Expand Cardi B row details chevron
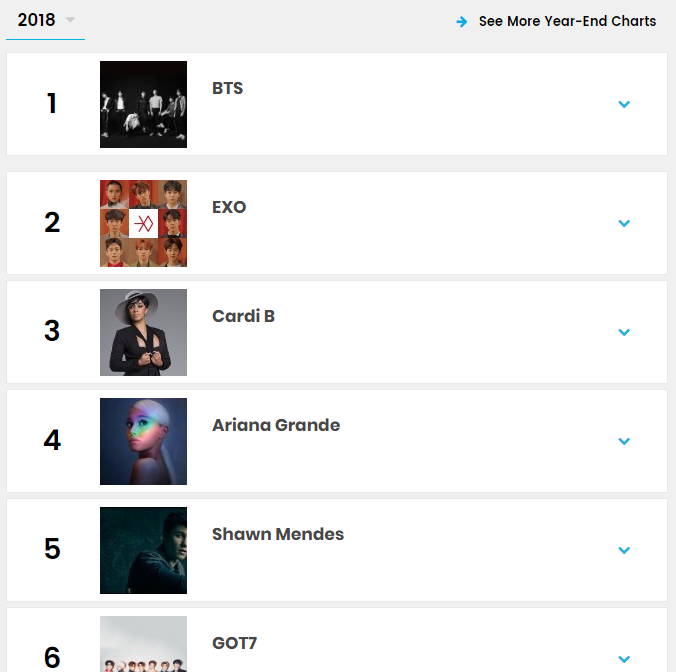Viewport: 676px width, 672px height. pos(624,332)
